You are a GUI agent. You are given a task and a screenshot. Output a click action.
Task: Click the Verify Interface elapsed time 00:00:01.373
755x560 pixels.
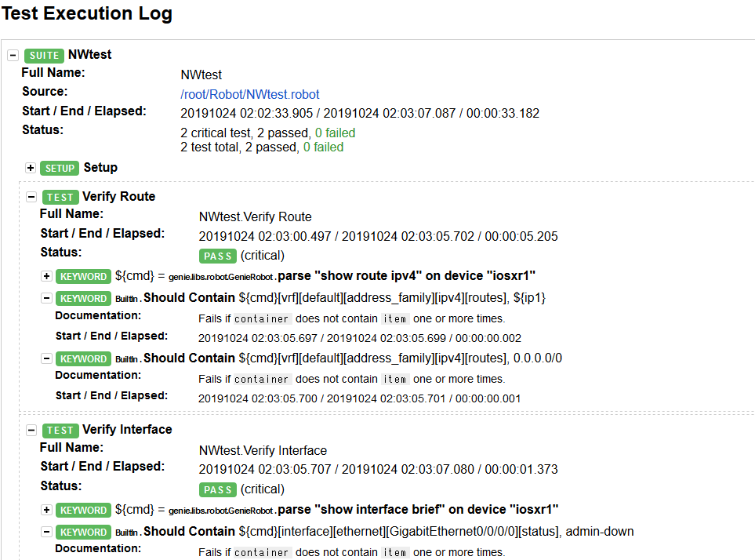click(x=521, y=470)
